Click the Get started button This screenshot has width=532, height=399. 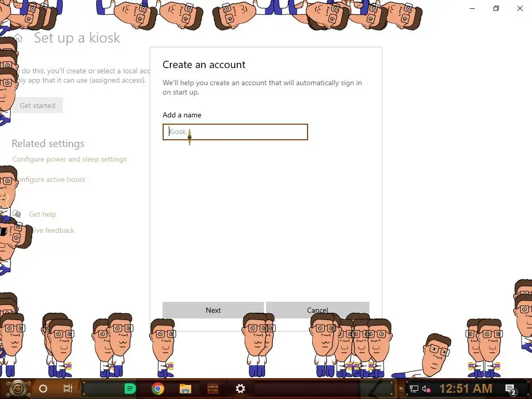pyautogui.click(x=37, y=105)
